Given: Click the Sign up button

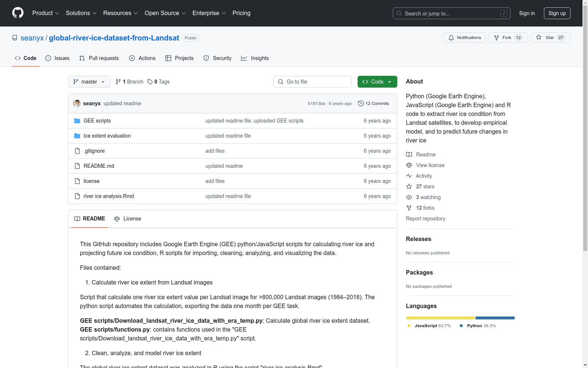Looking at the screenshot, I should pos(557,13).
